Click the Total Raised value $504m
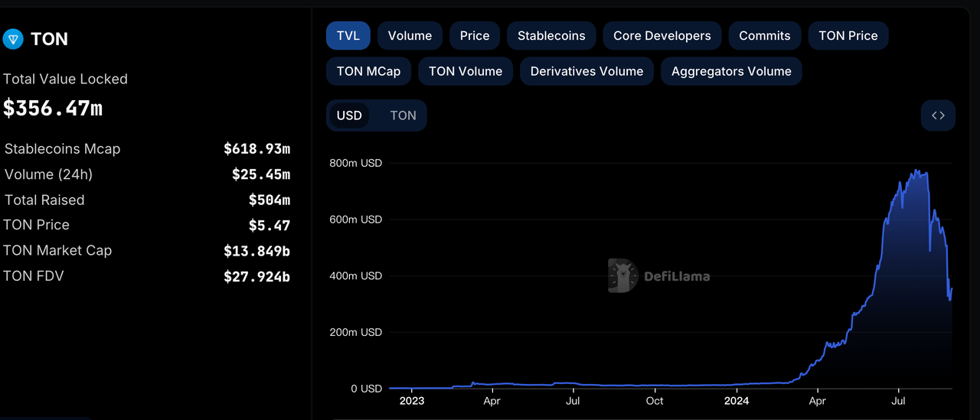This screenshot has height=420, width=980. [x=269, y=200]
